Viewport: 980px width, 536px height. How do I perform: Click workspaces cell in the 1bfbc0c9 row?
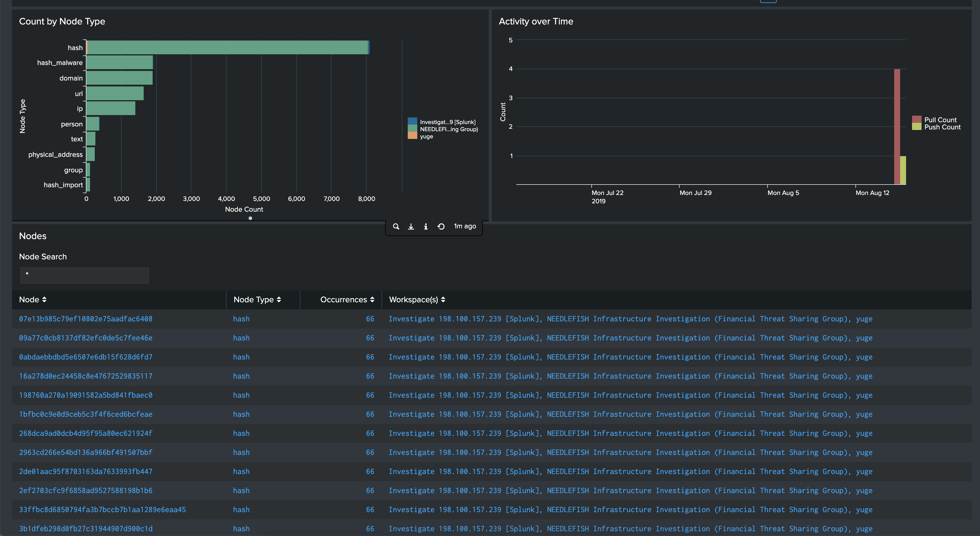click(x=630, y=414)
